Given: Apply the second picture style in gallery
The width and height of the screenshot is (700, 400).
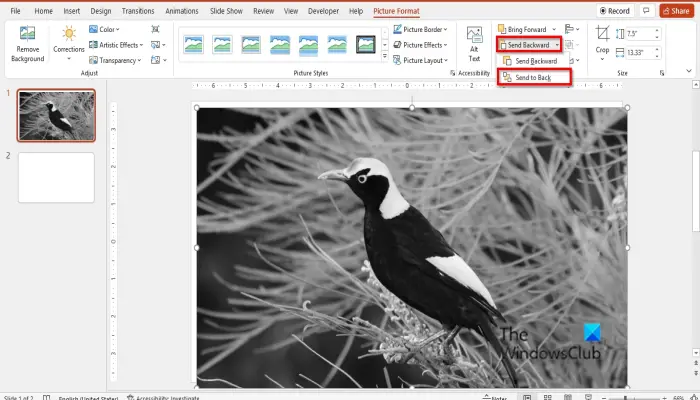Looking at the screenshot, I should (222, 45).
